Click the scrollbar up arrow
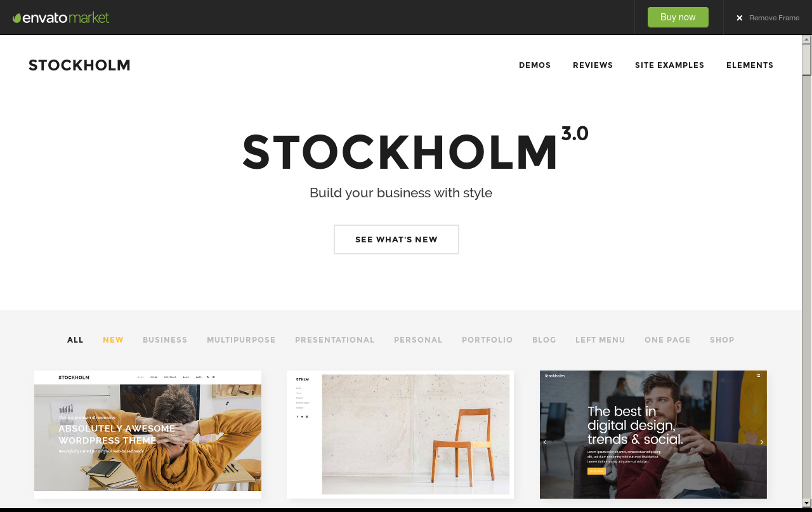 (x=807, y=39)
